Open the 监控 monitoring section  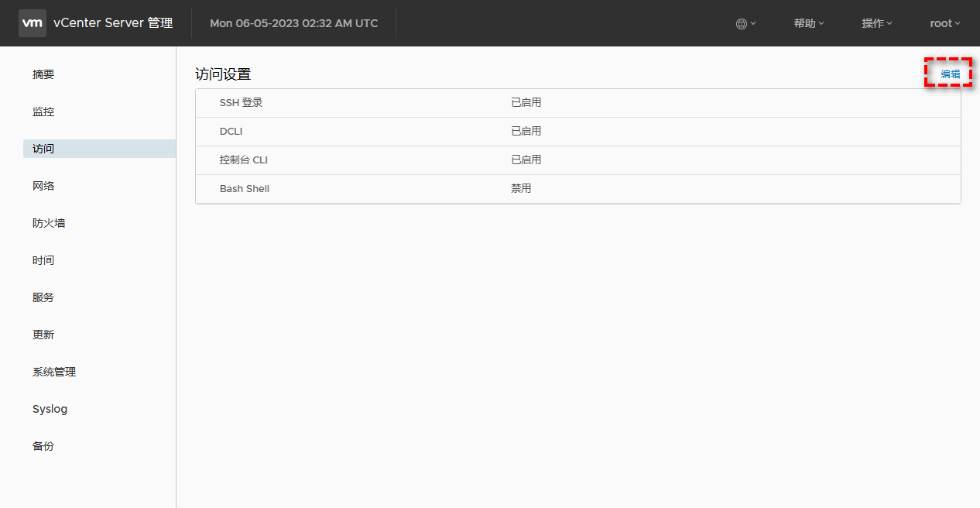(43, 112)
